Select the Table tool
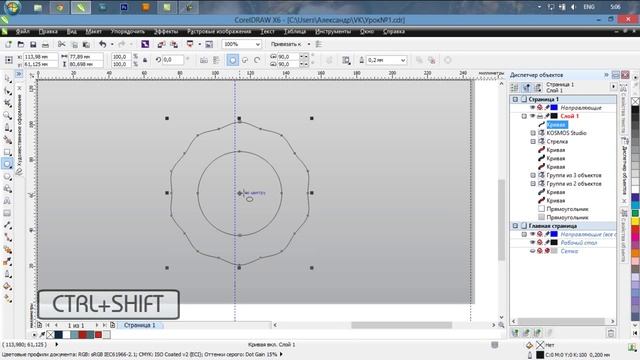The image size is (640, 360). [7, 213]
